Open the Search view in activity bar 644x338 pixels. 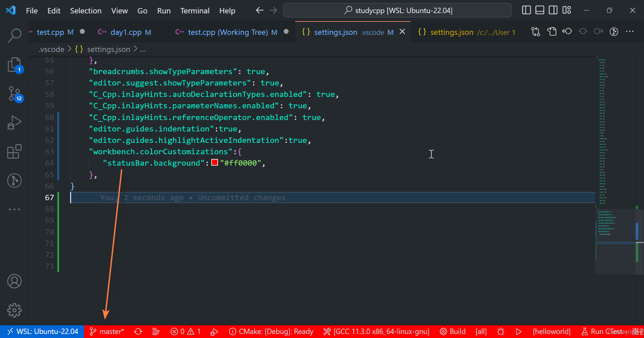point(14,35)
